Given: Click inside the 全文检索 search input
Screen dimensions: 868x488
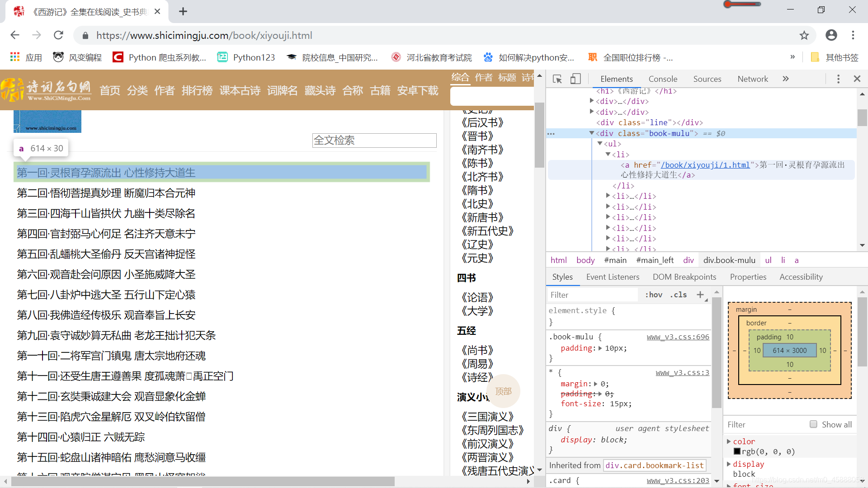Looking at the screenshot, I should pos(374,141).
